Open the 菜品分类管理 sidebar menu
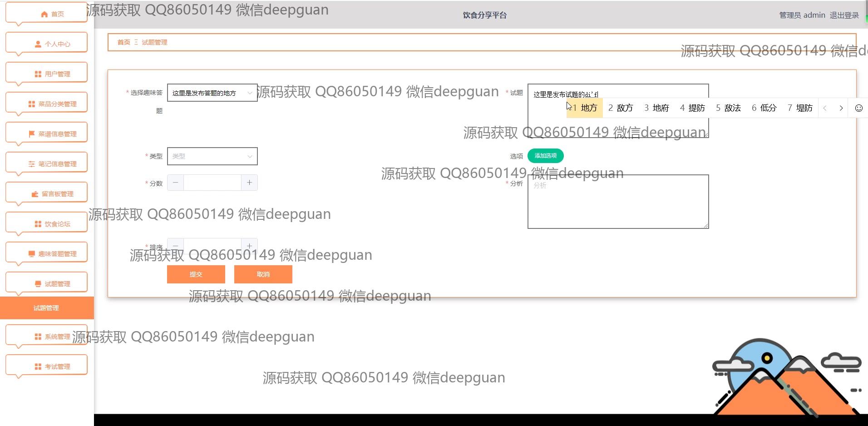This screenshot has height=426, width=868. click(46, 104)
